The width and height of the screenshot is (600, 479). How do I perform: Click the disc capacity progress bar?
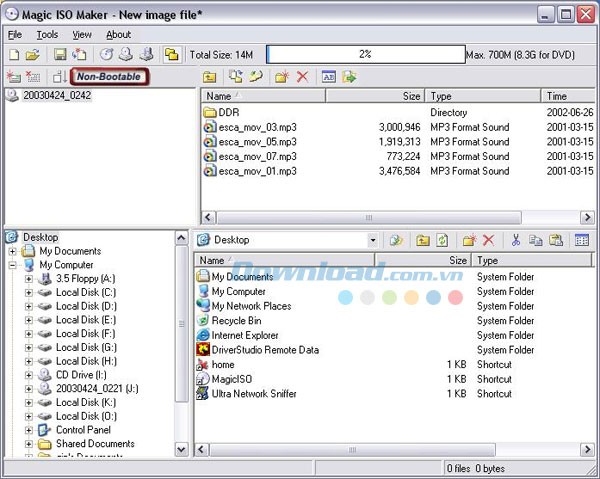click(x=364, y=54)
